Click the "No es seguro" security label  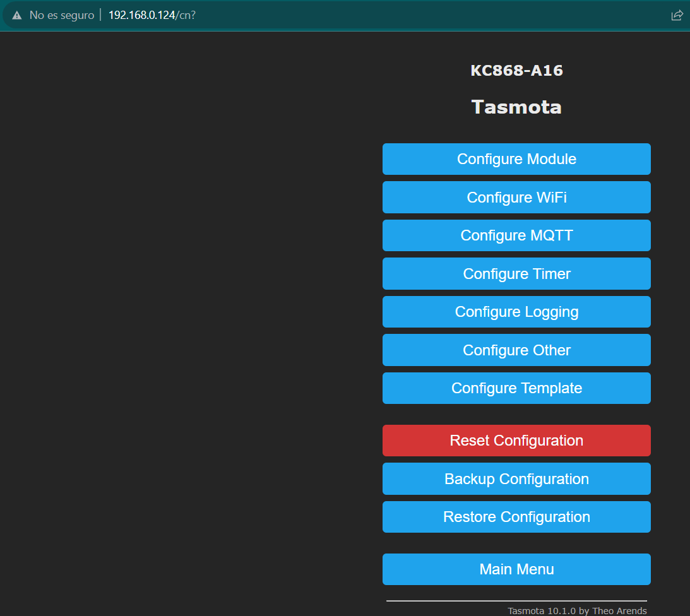(x=61, y=15)
